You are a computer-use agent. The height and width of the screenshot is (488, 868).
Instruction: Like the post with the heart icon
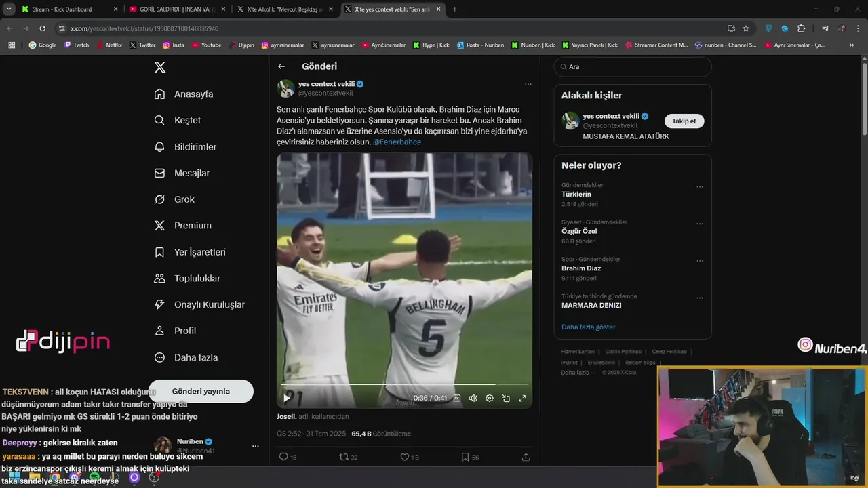coord(405,457)
